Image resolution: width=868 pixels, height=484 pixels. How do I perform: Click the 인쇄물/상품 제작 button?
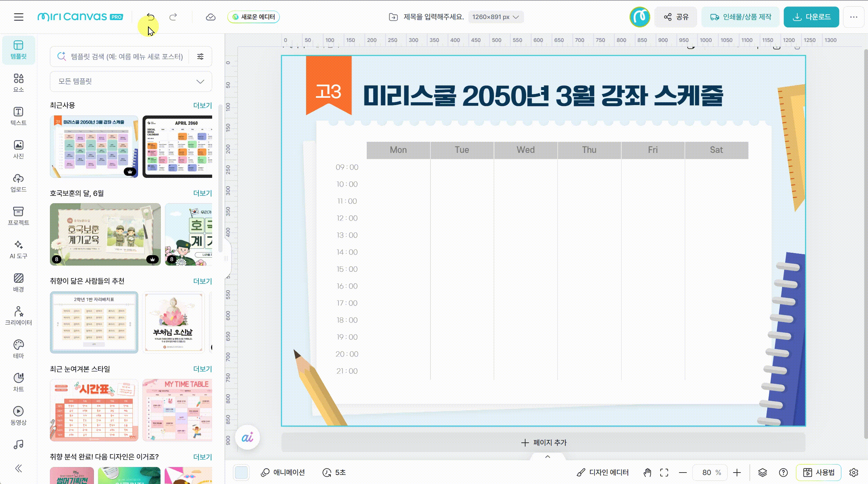coord(740,17)
